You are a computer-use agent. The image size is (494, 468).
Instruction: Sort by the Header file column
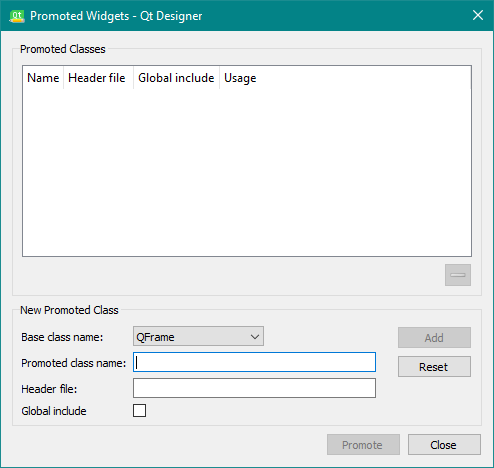click(x=98, y=78)
